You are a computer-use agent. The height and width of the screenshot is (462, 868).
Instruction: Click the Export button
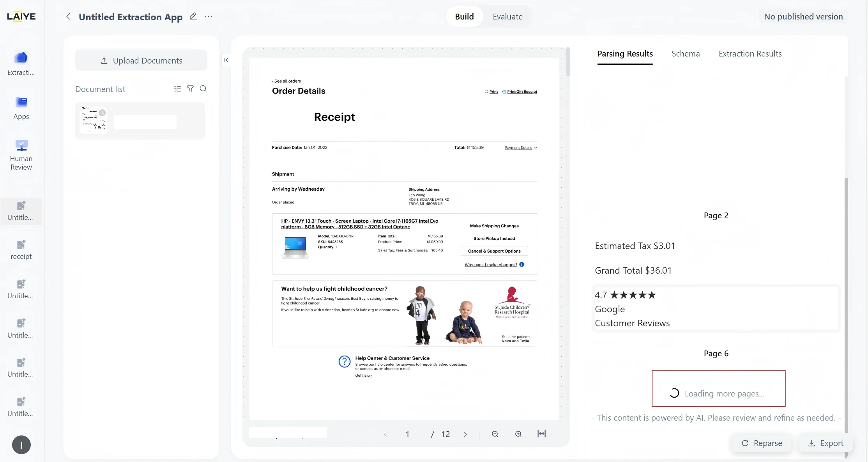click(826, 443)
